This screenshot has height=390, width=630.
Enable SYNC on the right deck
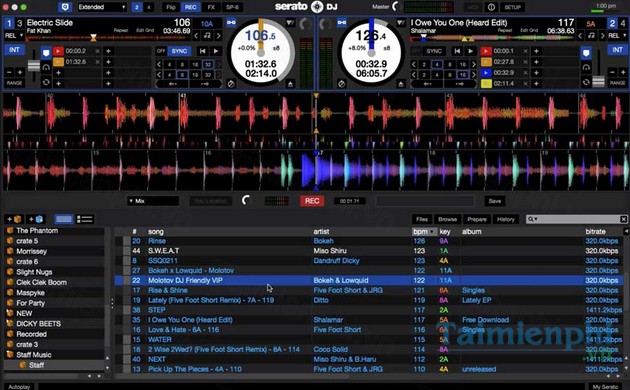pos(434,51)
